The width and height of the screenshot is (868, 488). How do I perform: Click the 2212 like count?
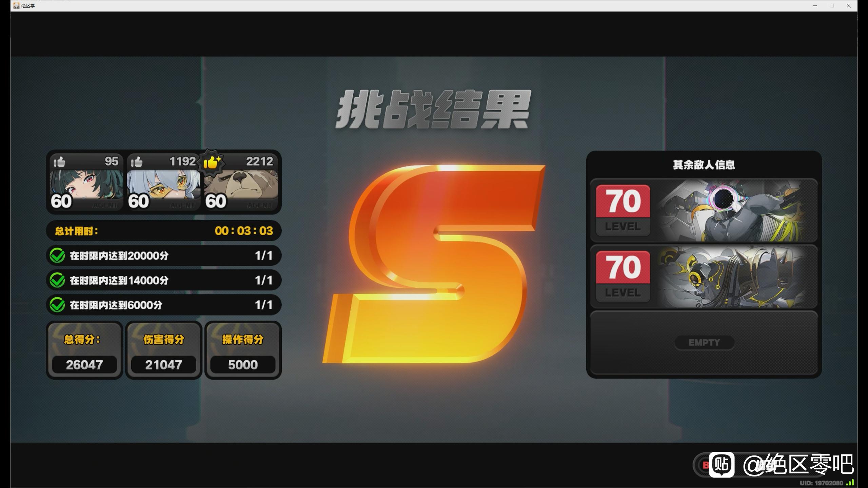pyautogui.click(x=259, y=161)
